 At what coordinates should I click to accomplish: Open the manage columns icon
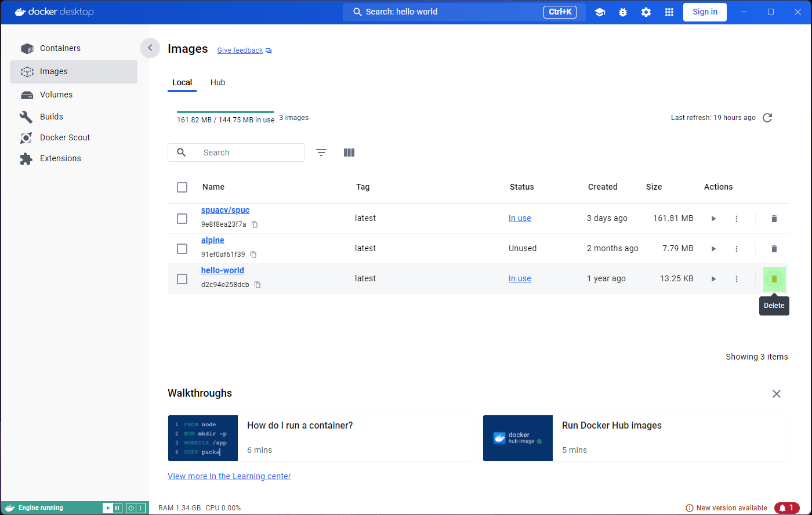click(349, 153)
